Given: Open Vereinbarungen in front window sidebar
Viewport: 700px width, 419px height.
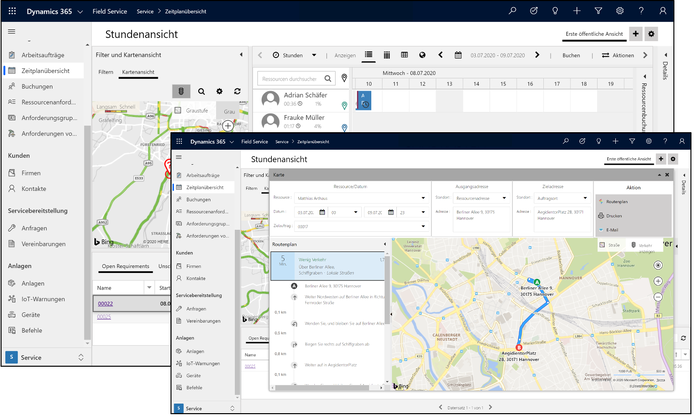Looking at the screenshot, I should tap(203, 321).
